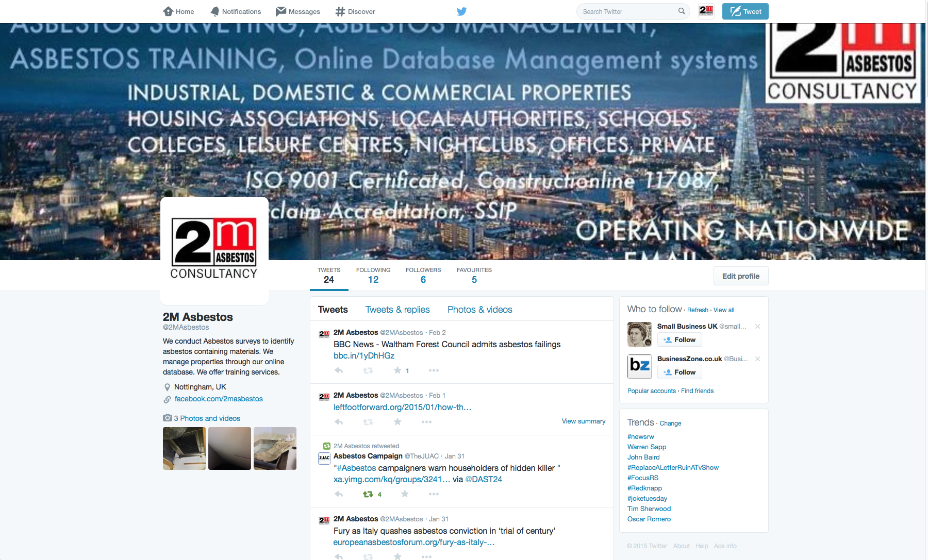Open the leftfootforward.org link
The width and height of the screenshot is (928, 560).
(403, 407)
